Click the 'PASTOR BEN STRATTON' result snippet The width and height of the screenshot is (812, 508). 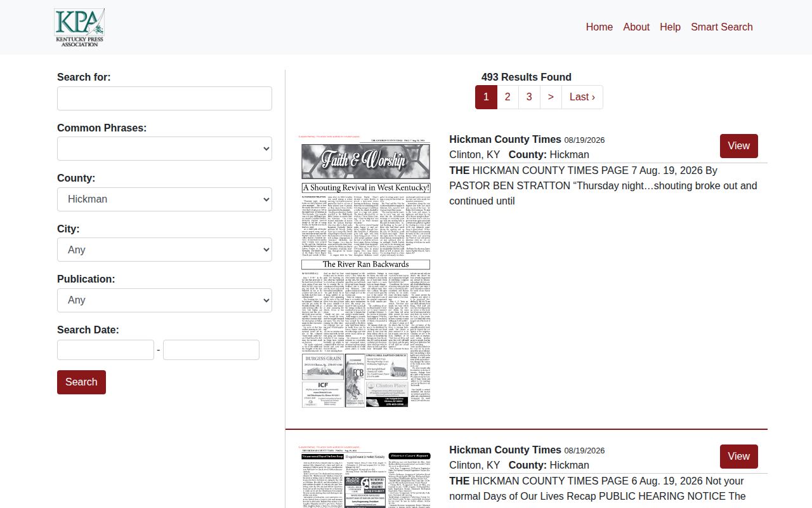coord(603,185)
